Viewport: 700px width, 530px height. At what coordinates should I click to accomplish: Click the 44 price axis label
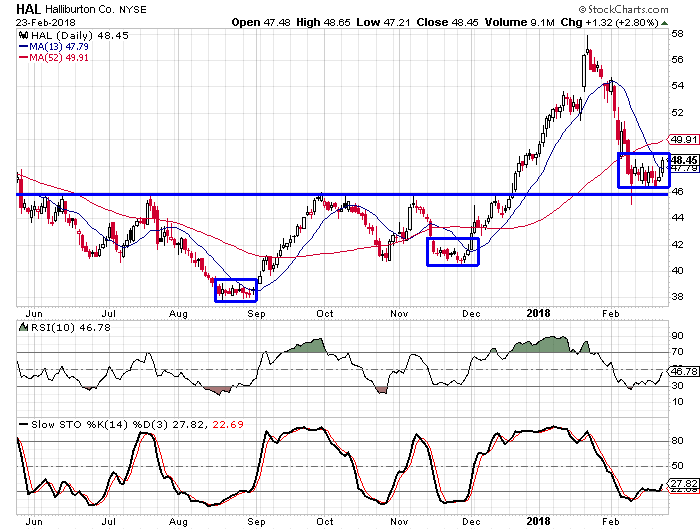point(678,218)
